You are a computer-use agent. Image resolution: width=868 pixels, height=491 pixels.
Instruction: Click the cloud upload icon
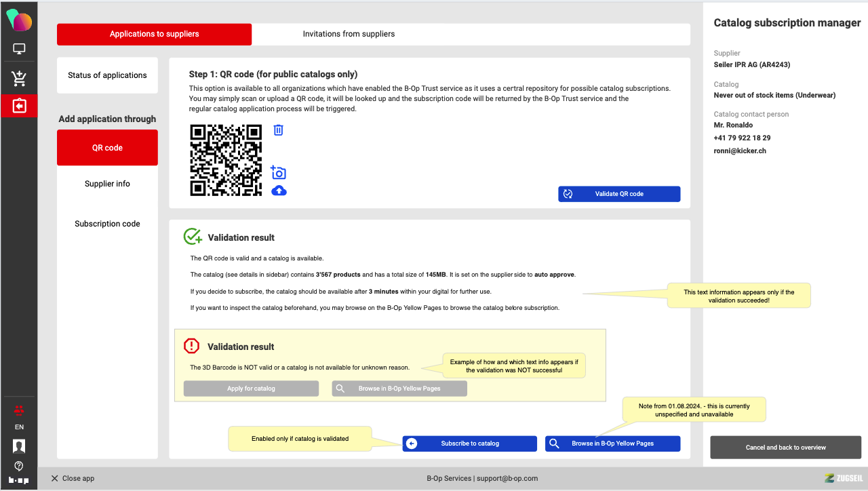pyautogui.click(x=279, y=191)
